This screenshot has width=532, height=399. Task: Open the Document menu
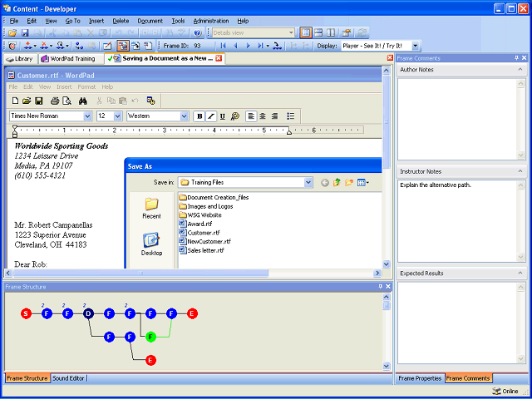(150, 21)
